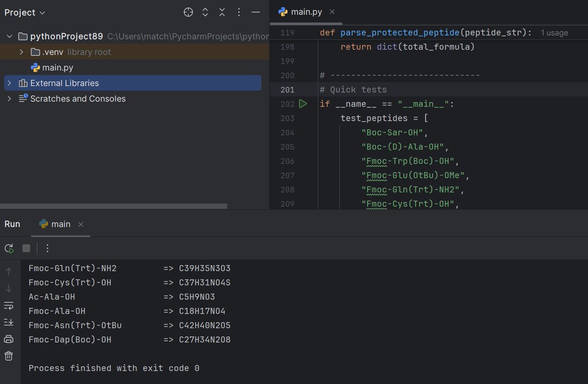Click console line Ac-Ala-OH
588x384 pixels.
pyautogui.click(x=52, y=297)
